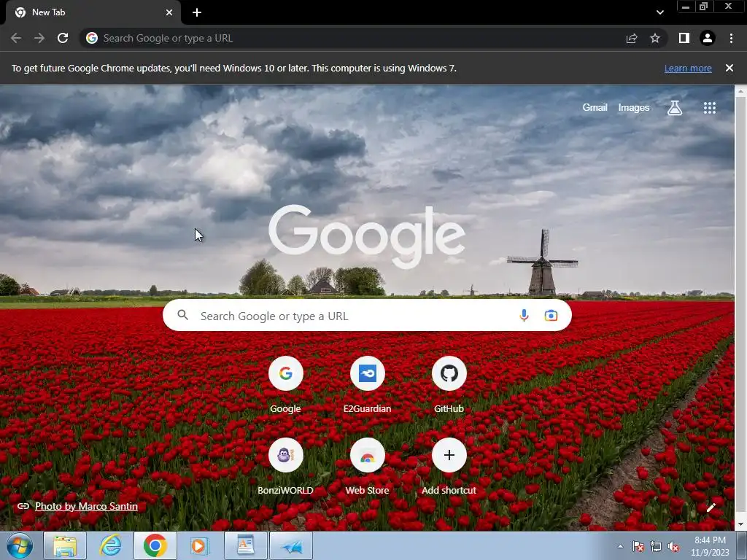Expand the tab search dropdown arrow
The width and height of the screenshot is (747, 560).
tap(659, 12)
